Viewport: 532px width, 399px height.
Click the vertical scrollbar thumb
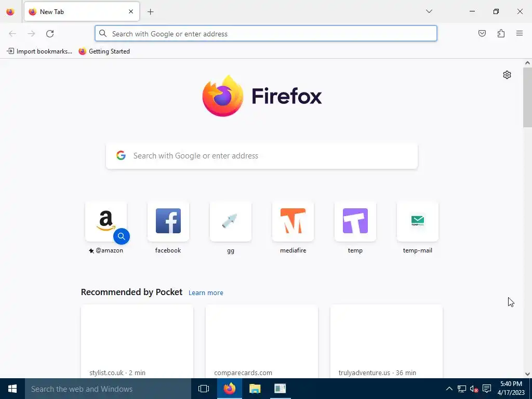527,97
